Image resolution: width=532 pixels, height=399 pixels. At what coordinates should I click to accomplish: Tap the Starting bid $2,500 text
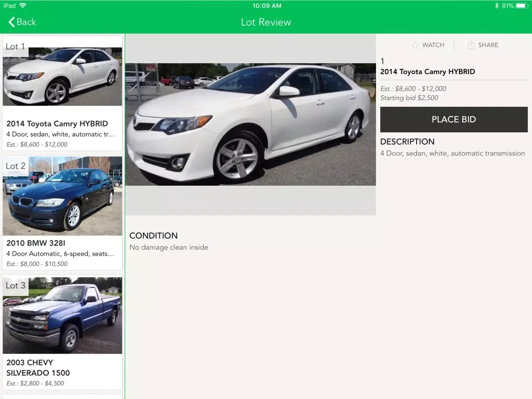409,98
